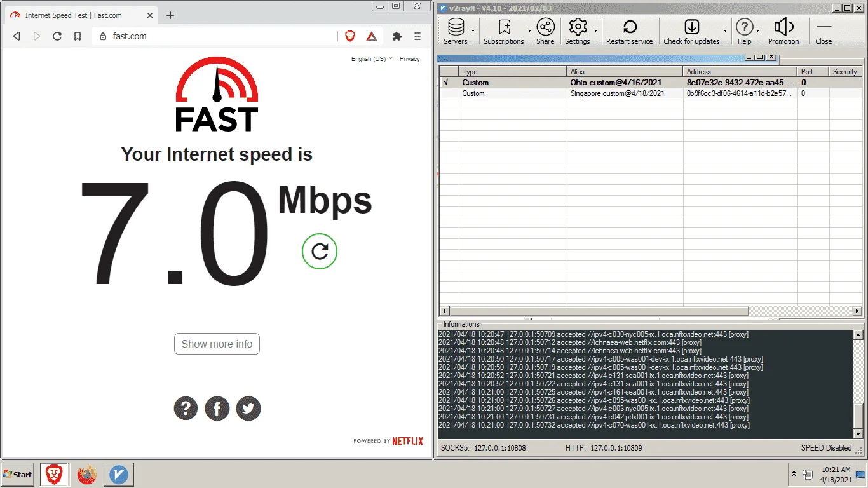Select the Ohio custom@4/16/2021 server row
Image resolution: width=868 pixels, height=488 pixels.
click(x=651, y=83)
